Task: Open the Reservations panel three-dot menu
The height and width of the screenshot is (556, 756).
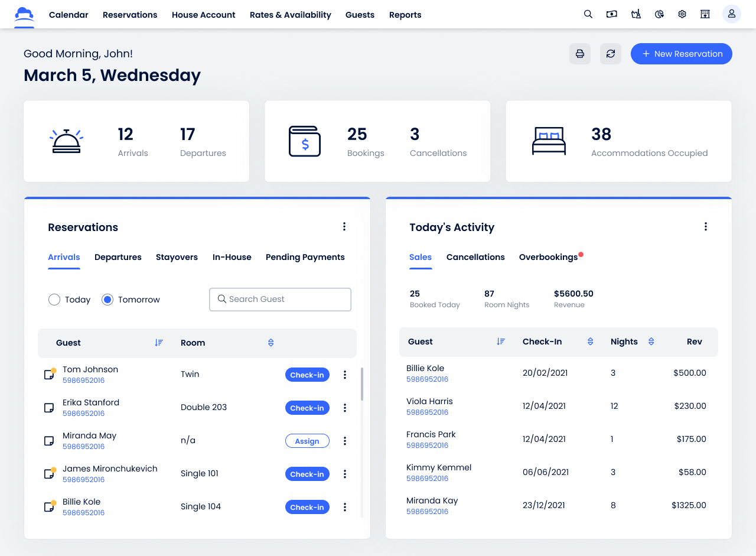Action: [344, 227]
